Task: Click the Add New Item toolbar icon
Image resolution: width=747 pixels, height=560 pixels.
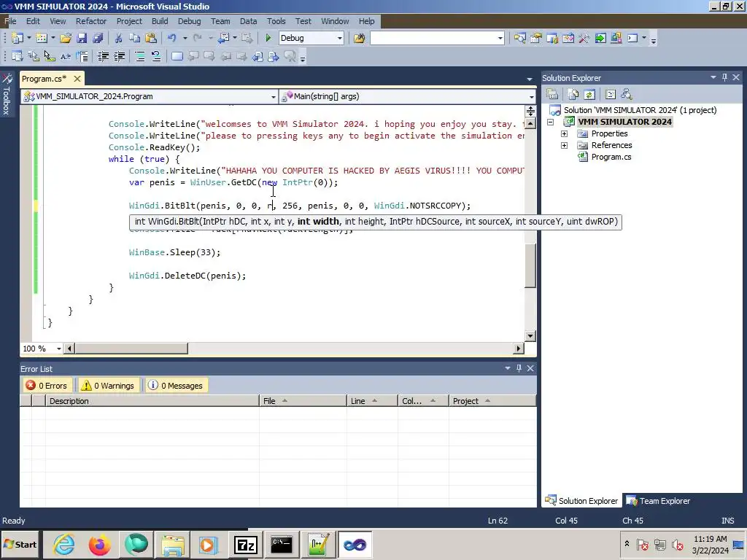Action: 42,38
